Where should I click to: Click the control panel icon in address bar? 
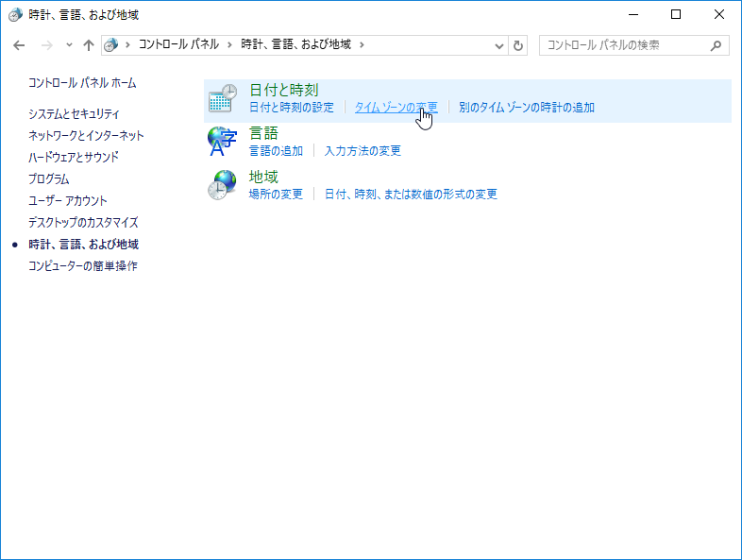point(111,45)
